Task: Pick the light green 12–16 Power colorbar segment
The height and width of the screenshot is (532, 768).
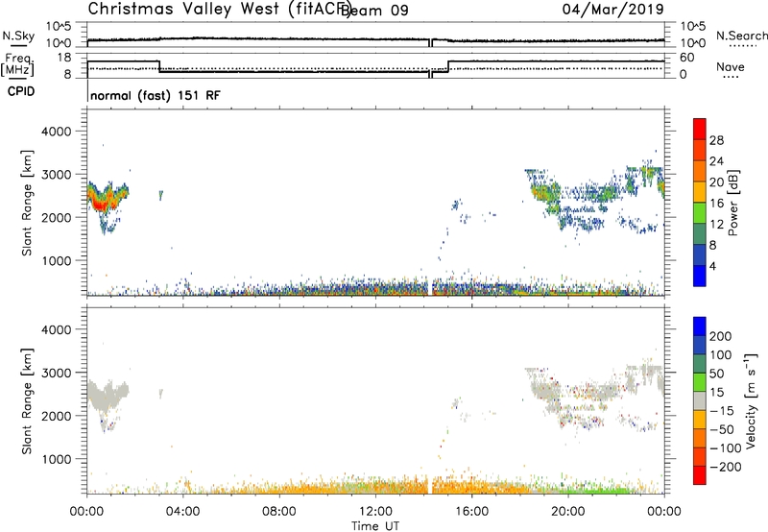Action: [700, 213]
